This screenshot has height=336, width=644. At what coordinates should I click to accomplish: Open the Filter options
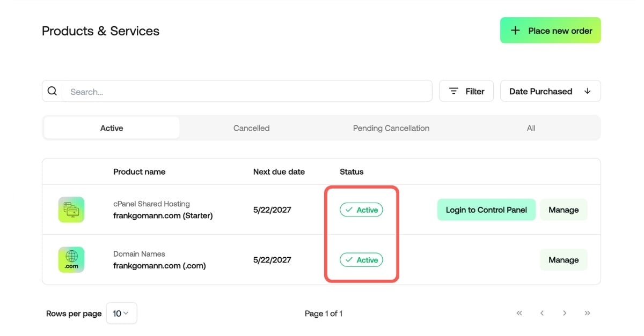pyautogui.click(x=466, y=91)
